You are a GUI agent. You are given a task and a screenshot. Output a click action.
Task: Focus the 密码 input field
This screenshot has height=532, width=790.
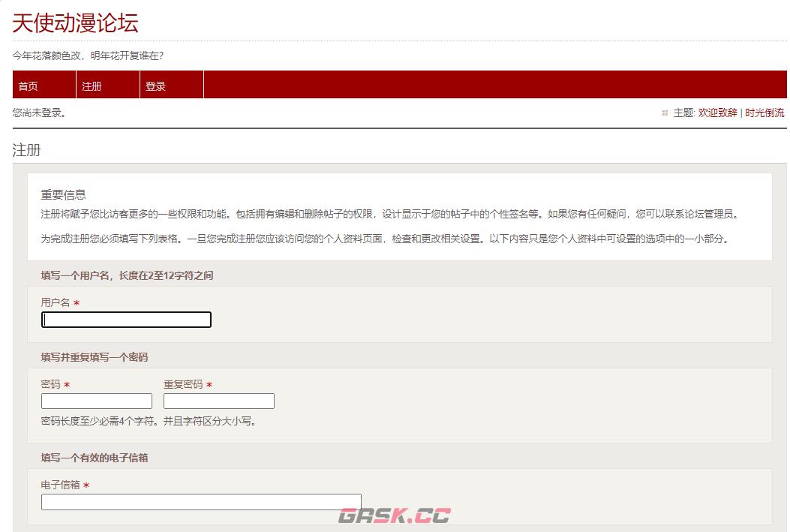tap(96, 401)
